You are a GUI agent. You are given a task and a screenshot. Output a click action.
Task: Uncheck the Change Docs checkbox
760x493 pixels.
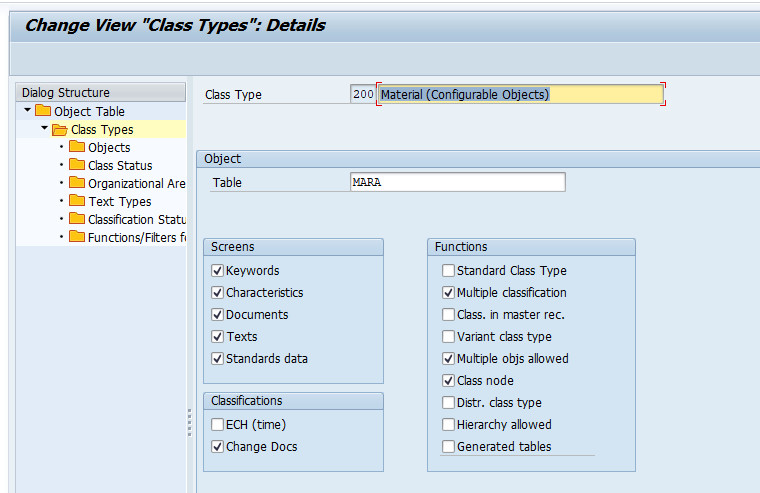(x=217, y=447)
